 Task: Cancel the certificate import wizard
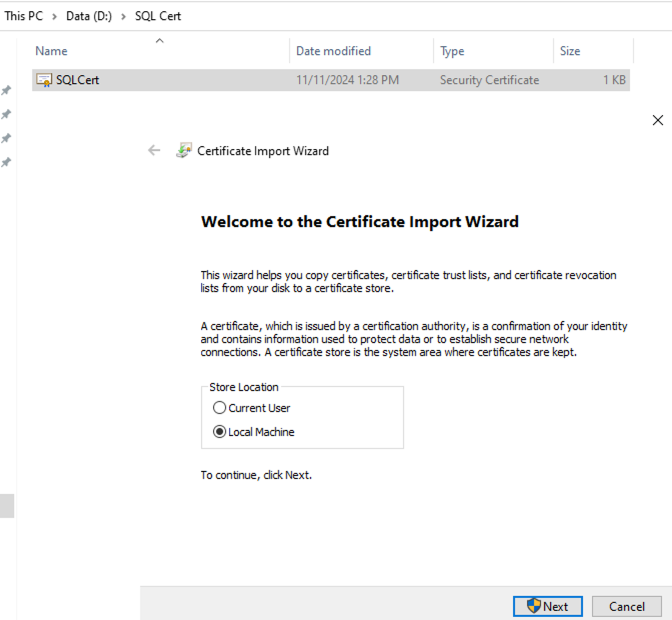[626, 606]
